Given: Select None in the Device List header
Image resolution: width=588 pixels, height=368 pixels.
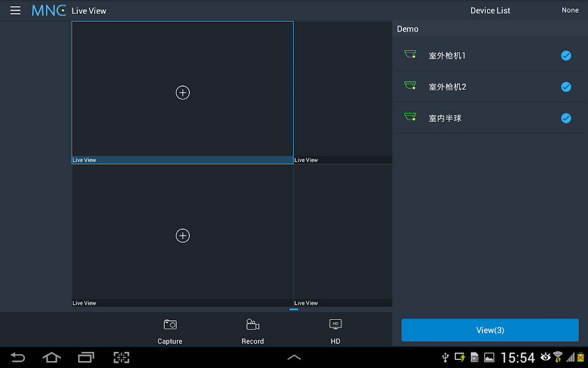Looking at the screenshot, I should point(570,10).
